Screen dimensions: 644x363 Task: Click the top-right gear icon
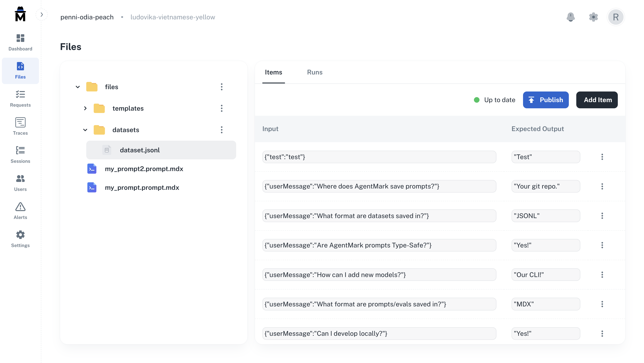(x=593, y=17)
